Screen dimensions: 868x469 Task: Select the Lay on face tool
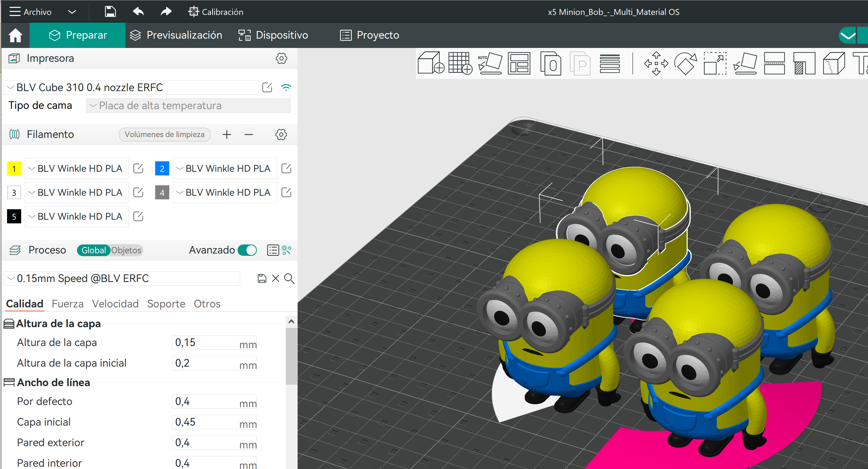[744, 63]
